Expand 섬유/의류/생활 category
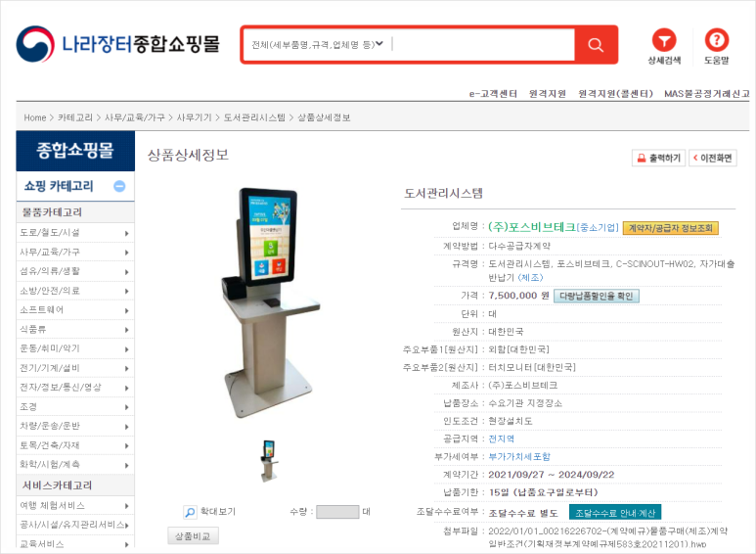The width and height of the screenshot is (756, 554). coord(75,271)
